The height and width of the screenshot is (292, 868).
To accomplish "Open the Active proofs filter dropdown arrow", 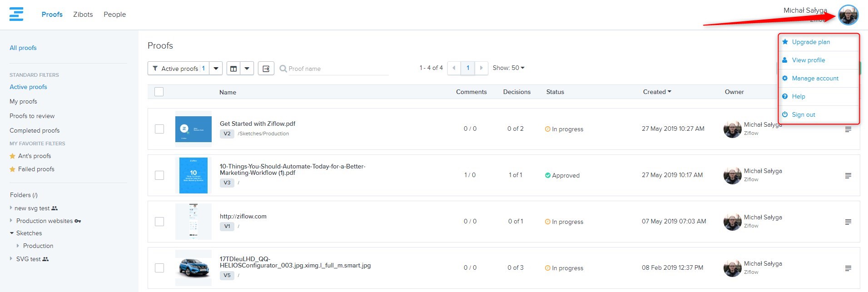I will 216,69.
